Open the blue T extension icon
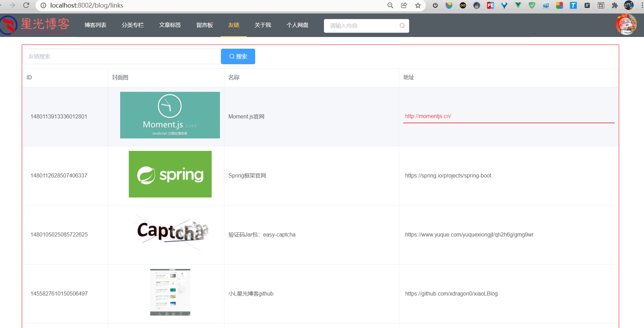Viewport: 644px width, 328px height. 573,5
